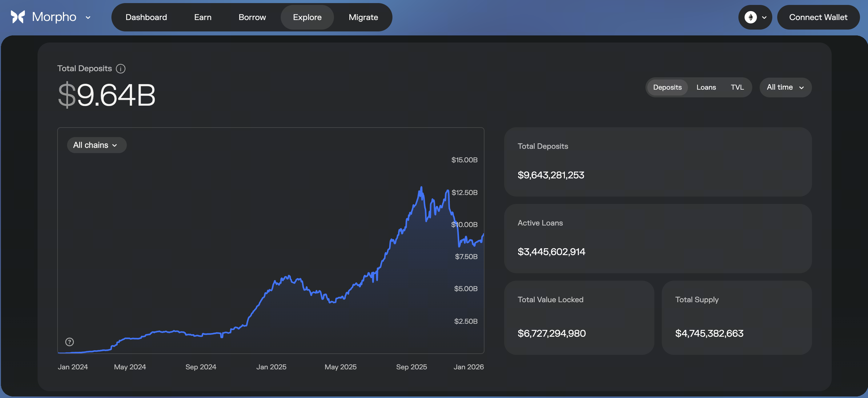The height and width of the screenshot is (398, 868).
Task: Click the question mark help icon in chart
Action: (70, 342)
